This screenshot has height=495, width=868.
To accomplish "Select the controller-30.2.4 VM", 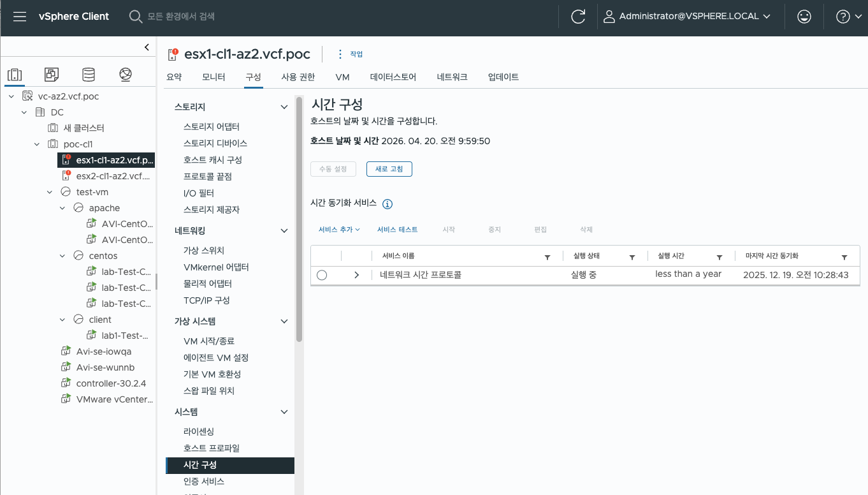I will [x=111, y=383].
